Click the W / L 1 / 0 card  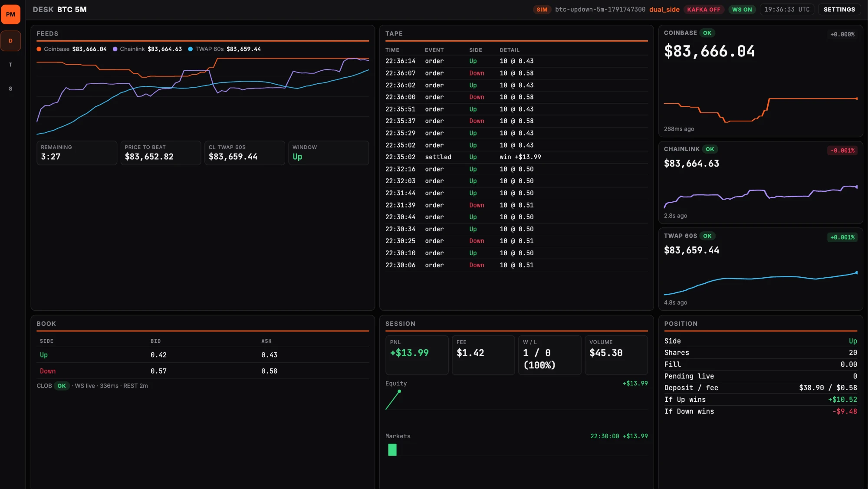pyautogui.click(x=549, y=355)
